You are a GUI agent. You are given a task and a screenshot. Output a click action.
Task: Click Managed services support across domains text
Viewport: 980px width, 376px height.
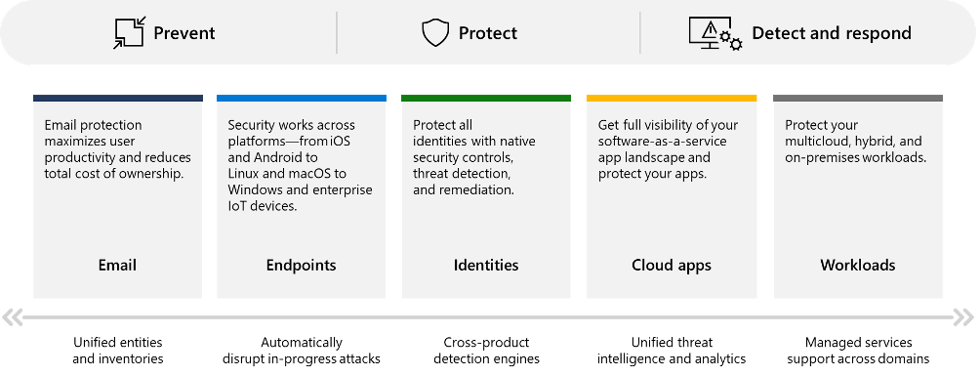click(858, 351)
